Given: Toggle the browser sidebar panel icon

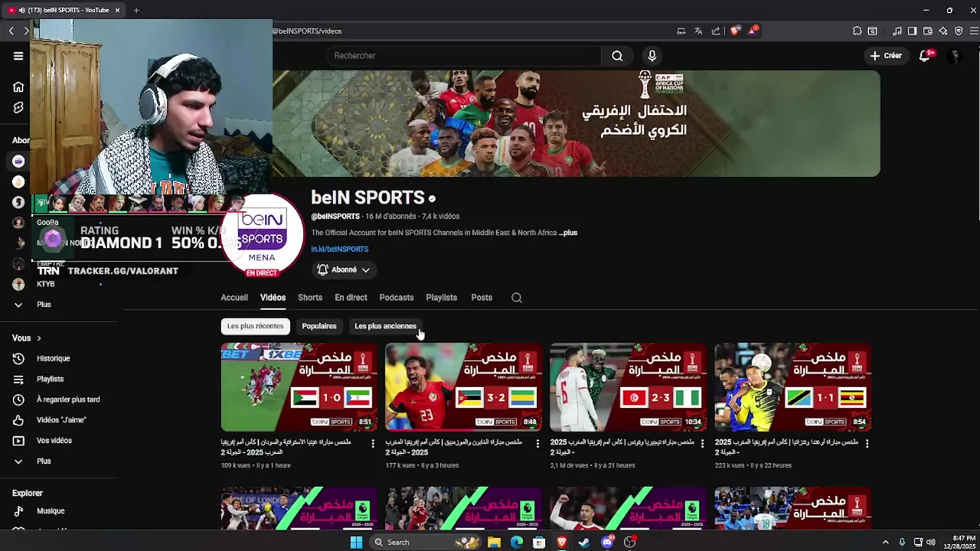Looking at the screenshot, I should click(912, 31).
